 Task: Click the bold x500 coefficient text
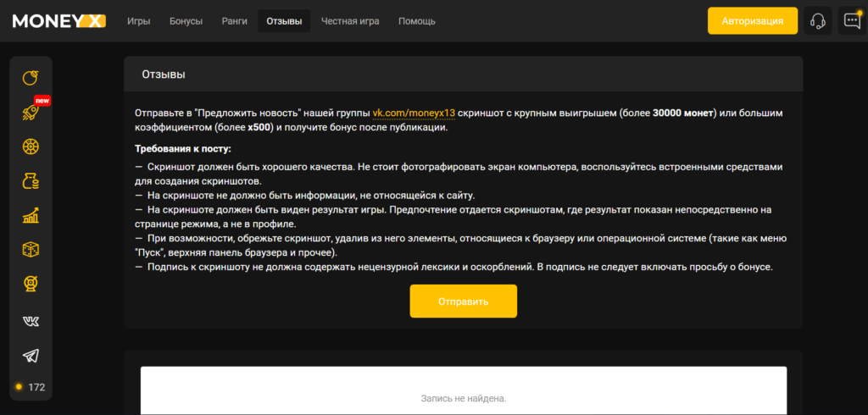click(259, 127)
